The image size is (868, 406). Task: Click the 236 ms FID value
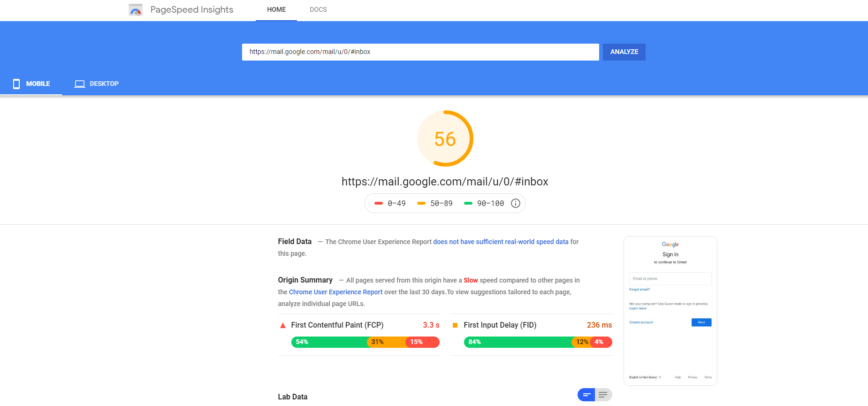click(x=599, y=325)
